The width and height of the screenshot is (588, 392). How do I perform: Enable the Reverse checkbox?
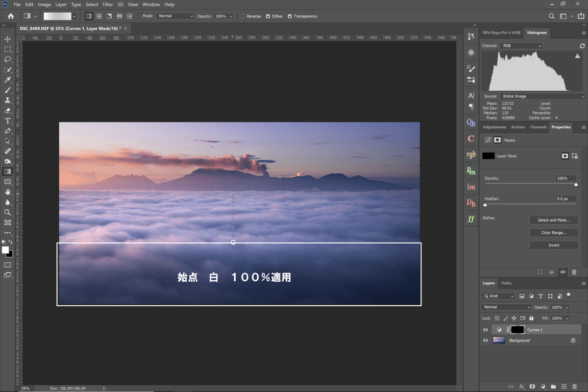(243, 16)
